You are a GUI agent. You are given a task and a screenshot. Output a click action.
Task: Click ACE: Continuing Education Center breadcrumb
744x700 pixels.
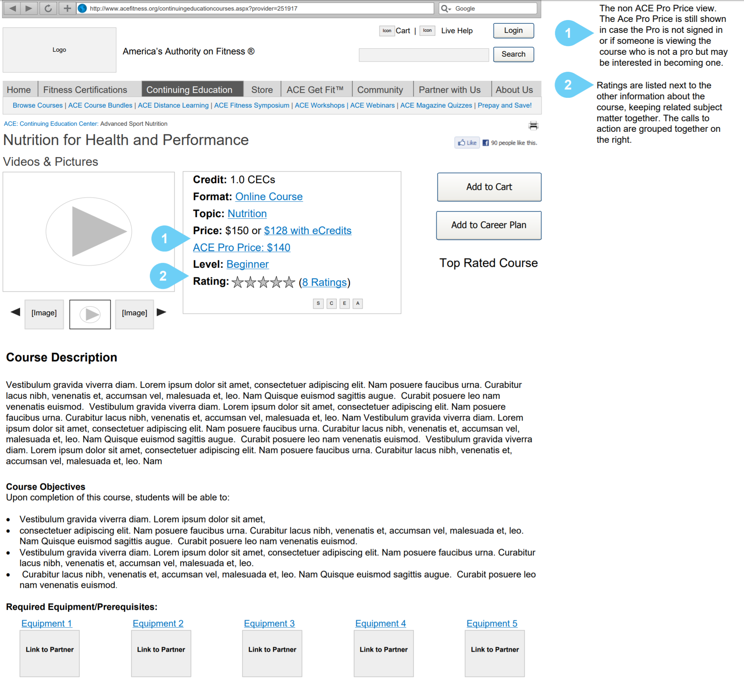[51, 123]
